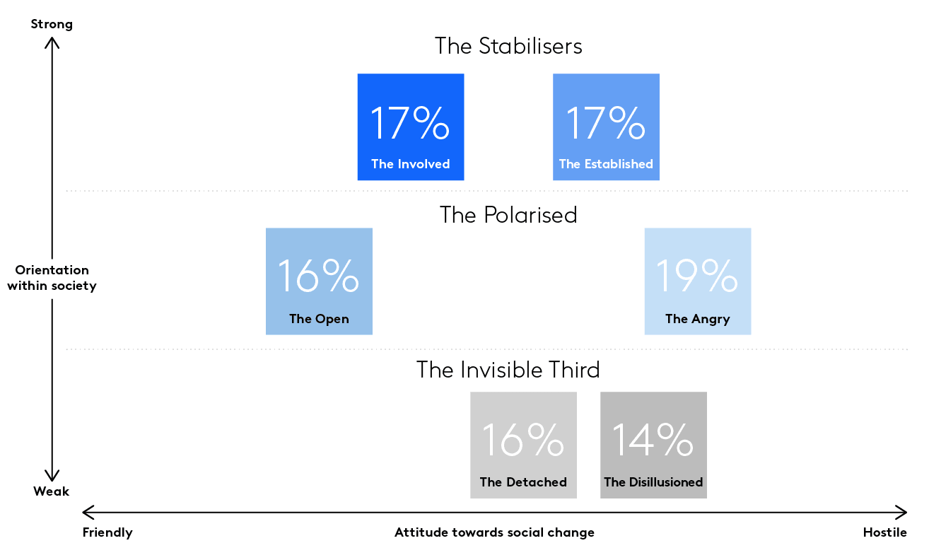Click the downward arrowhead of vertical axis

click(x=52, y=474)
